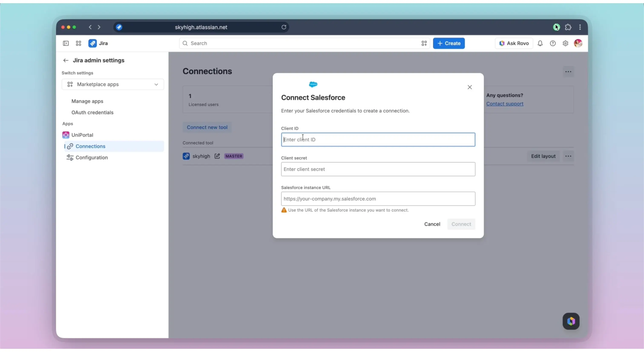Viewport: 644px width, 352px height.
Task: Select UniPortal in Apps list
Action: pos(82,135)
